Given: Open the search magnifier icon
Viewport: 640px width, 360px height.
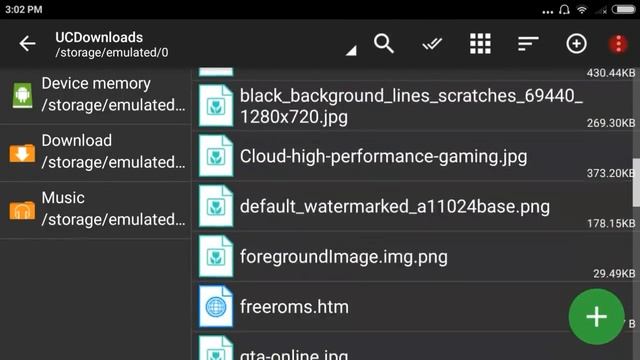Looking at the screenshot, I should click(x=384, y=43).
